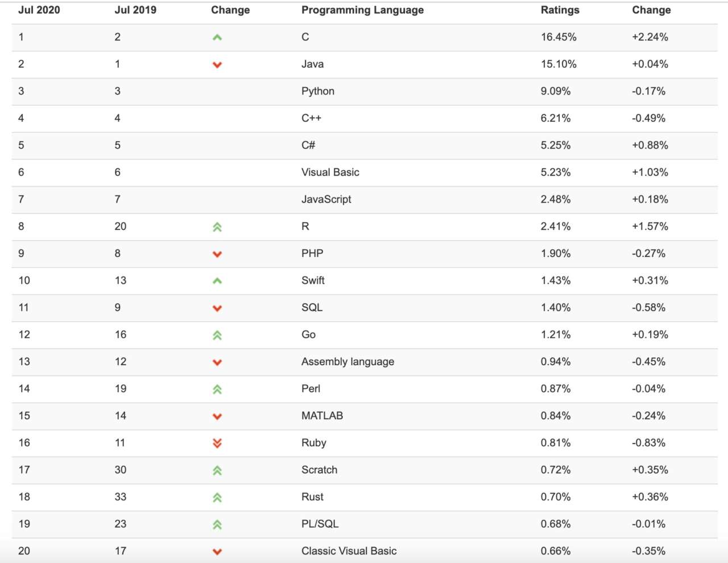Click the double green arrow beside Perl

[217, 390]
